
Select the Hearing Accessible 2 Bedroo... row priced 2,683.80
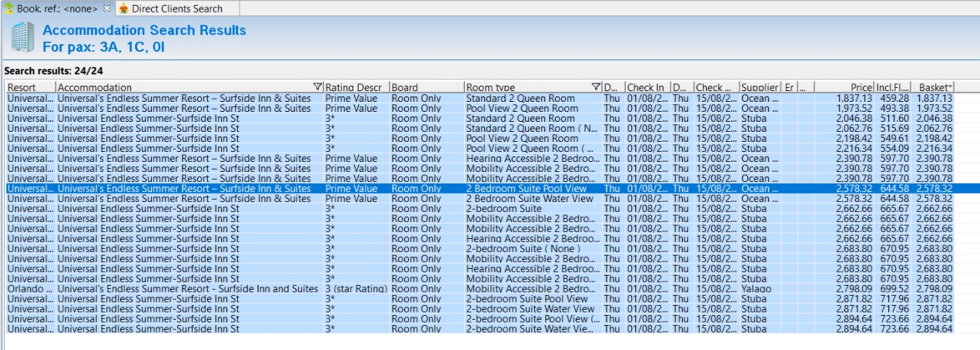tap(480, 269)
